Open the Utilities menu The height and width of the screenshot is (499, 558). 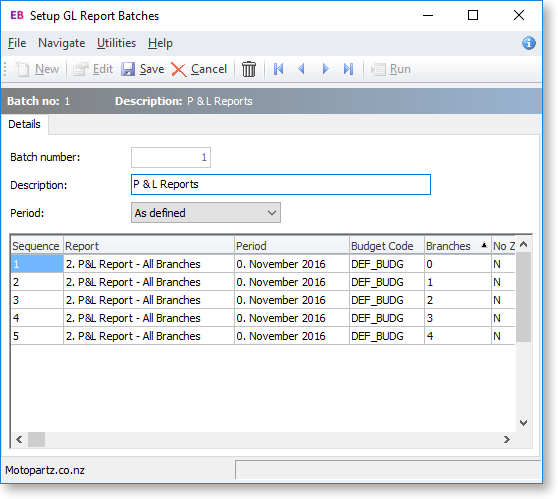[116, 43]
